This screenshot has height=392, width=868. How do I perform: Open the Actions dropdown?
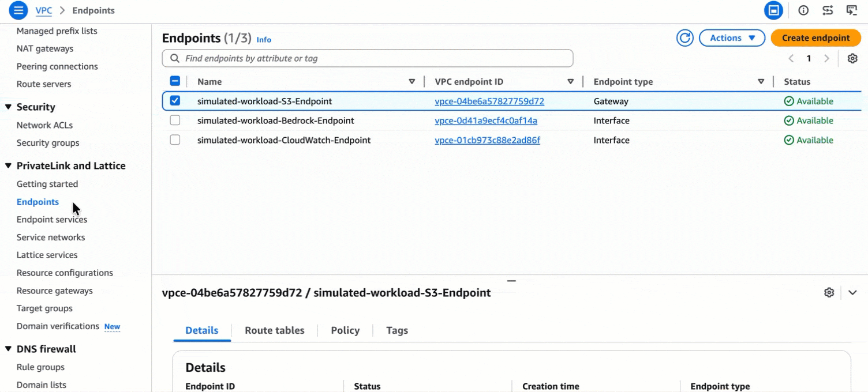tap(732, 38)
